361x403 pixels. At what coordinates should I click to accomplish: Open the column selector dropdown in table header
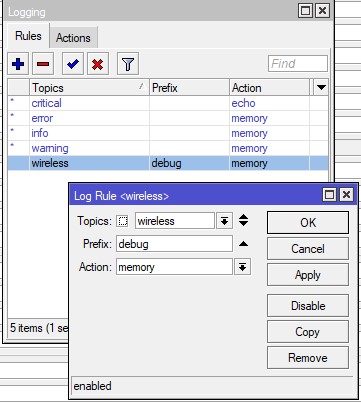click(x=321, y=88)
